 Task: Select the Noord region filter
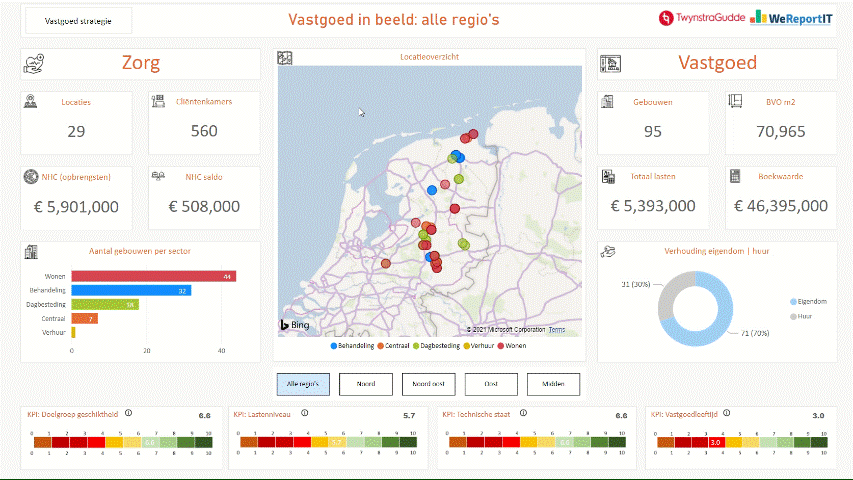[x=365, y=384]
